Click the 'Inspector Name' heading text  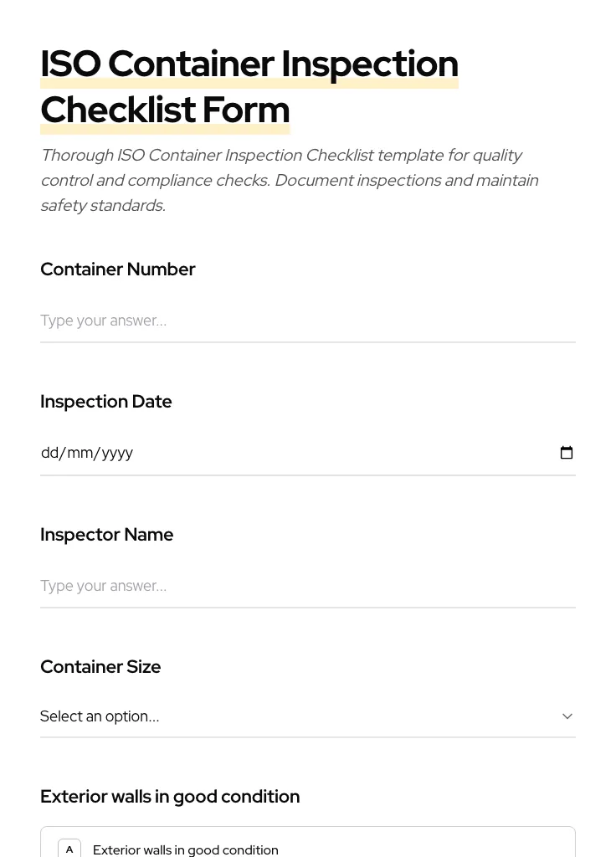pos(107,534)
